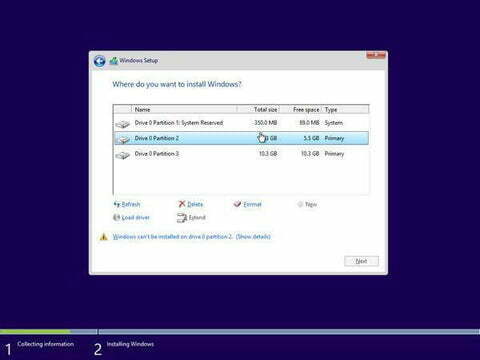Click the drive icon for Partition 1

tap(123, 124)
